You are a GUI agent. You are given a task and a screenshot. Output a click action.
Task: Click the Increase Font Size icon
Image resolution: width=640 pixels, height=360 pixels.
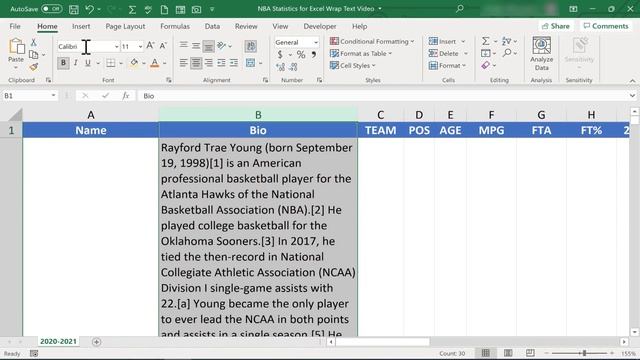150,46
